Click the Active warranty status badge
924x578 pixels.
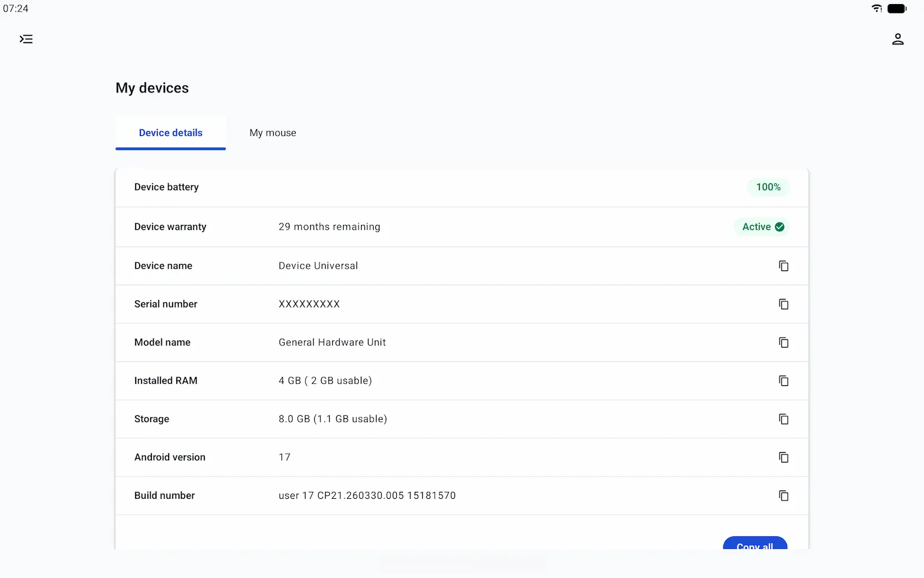pyautogui.click(x=762, y=227)
